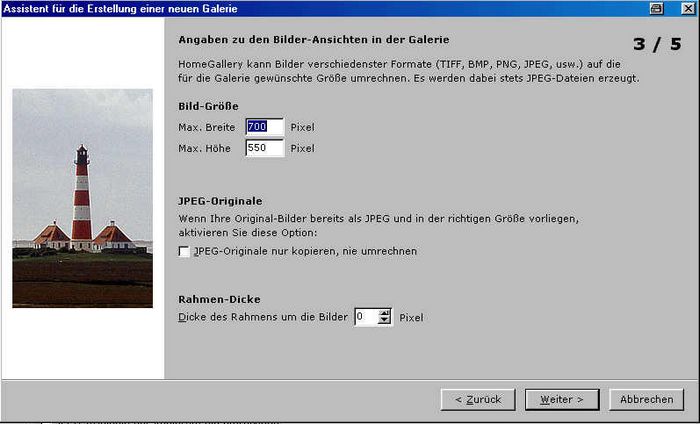700x424 pixels.
Task: Click the Angaben zu den Bilder-Ansichten heading
Action: [x=314, y=40]
